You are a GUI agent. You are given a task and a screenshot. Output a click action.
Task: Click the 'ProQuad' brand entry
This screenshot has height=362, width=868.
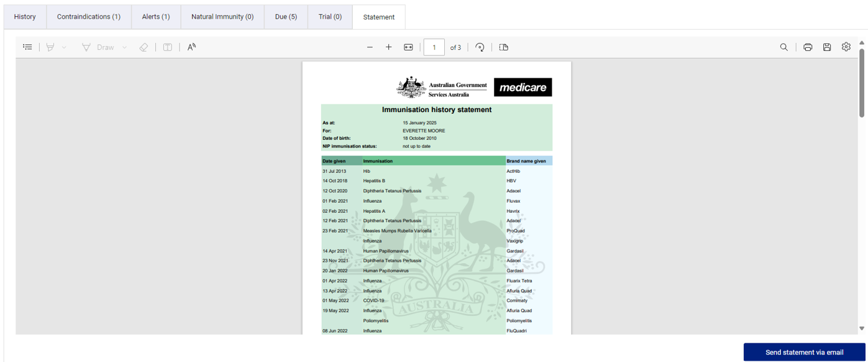tap(516, 231)
